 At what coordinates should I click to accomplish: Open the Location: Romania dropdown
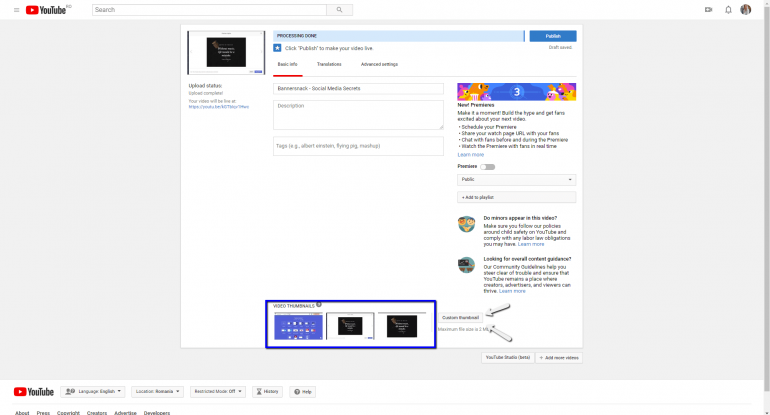pyautogui.click(x=157, y=391)
